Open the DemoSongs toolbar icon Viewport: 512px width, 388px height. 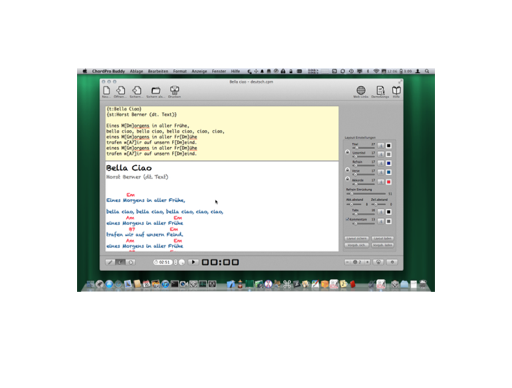[380, 91]
